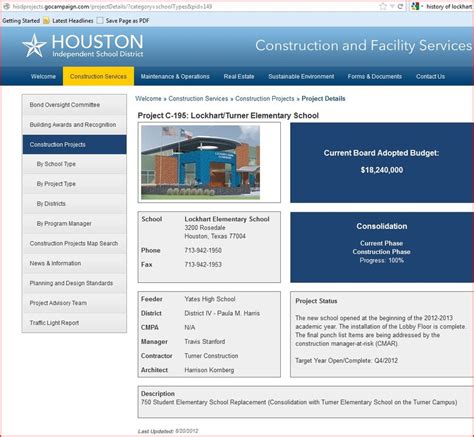This screenshot has width=474, height=437.
Task: Go to the Real Estate tab
Action: point(239,76)
